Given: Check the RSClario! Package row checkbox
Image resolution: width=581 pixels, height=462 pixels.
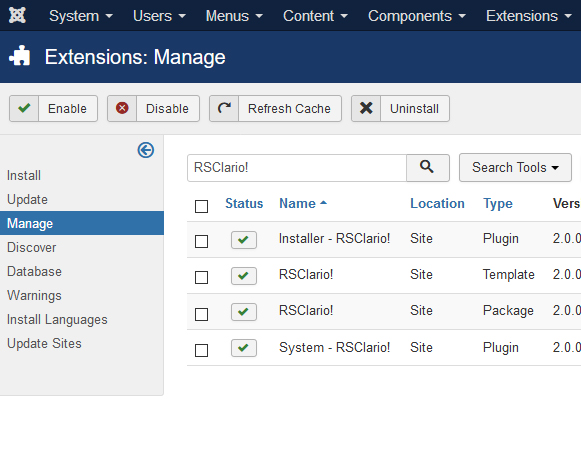Looking at the screenshot, I should click(201, 315).
